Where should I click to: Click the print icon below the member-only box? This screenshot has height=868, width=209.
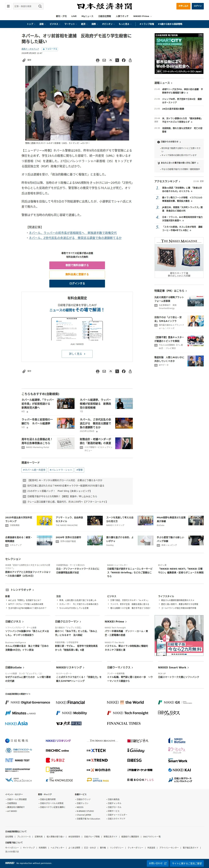pyautogui.click(x=98, y=371)
